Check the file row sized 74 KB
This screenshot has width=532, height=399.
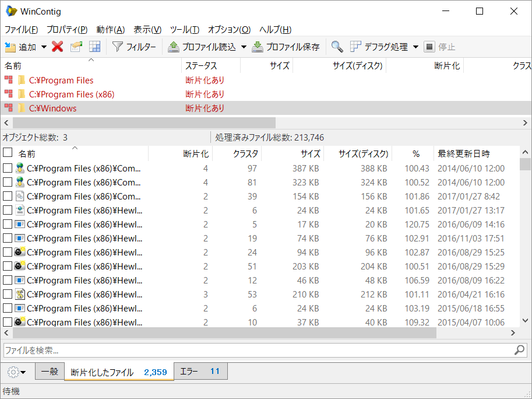coord(8,238)
